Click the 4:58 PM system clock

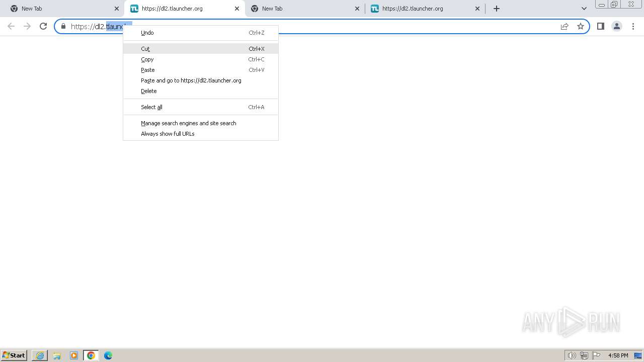(618, 355)
